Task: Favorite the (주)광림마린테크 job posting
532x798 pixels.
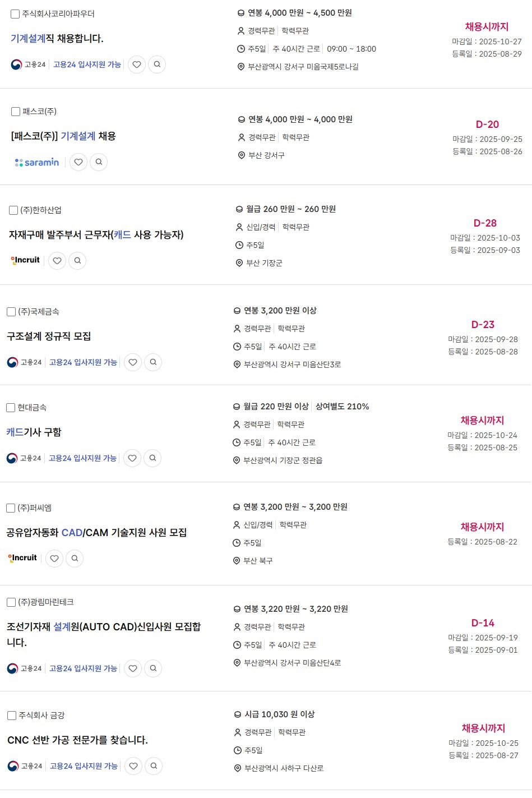Action: 133,668
